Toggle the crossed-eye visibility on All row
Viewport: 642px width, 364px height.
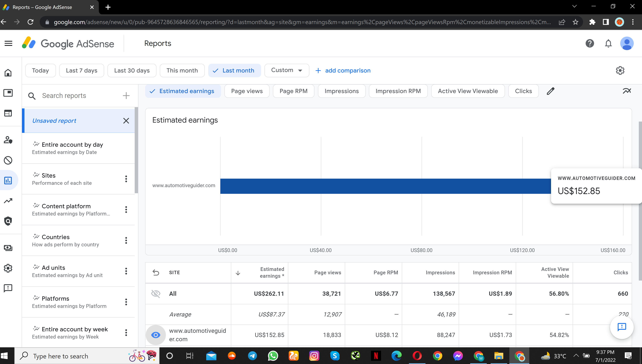pos(156,294)
